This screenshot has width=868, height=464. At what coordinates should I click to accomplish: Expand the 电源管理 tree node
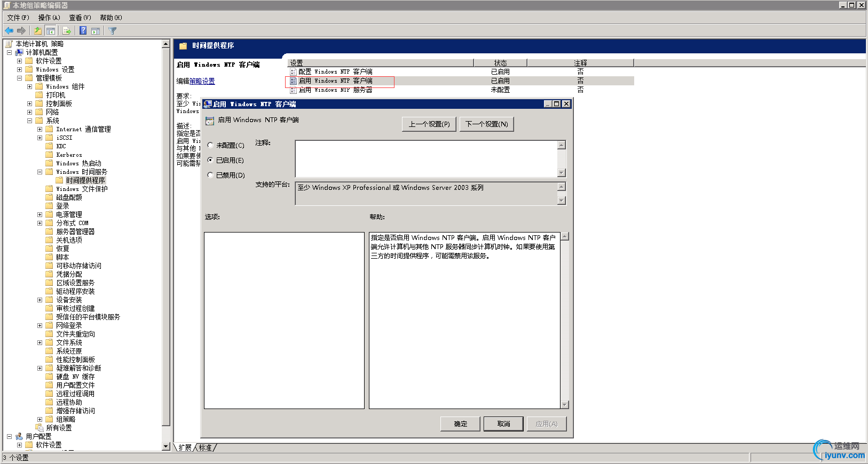pos(40,214)
